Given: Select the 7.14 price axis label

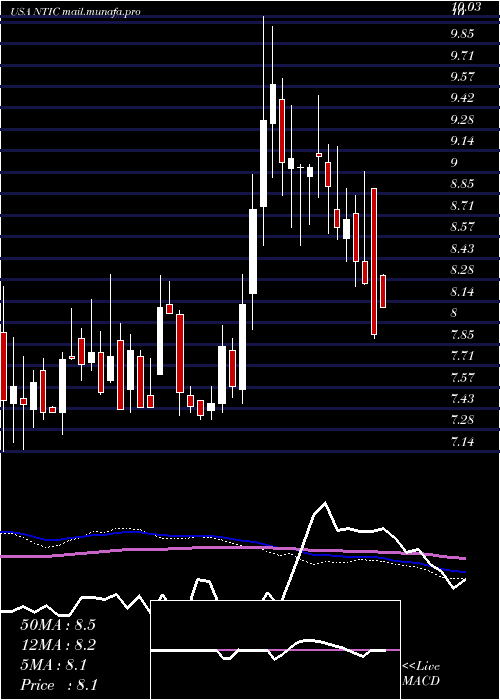Looking at the screenshot, I should (462, 442).
